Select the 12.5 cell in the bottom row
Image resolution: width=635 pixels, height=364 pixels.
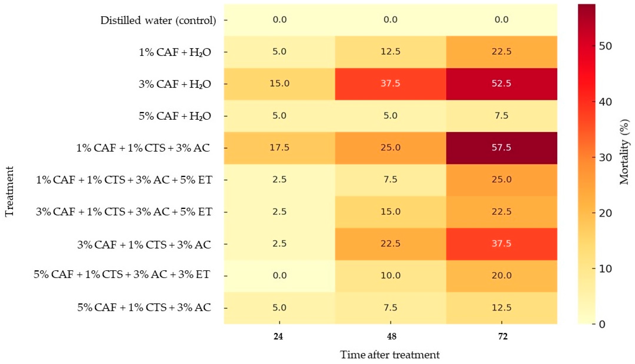(501, 308)
